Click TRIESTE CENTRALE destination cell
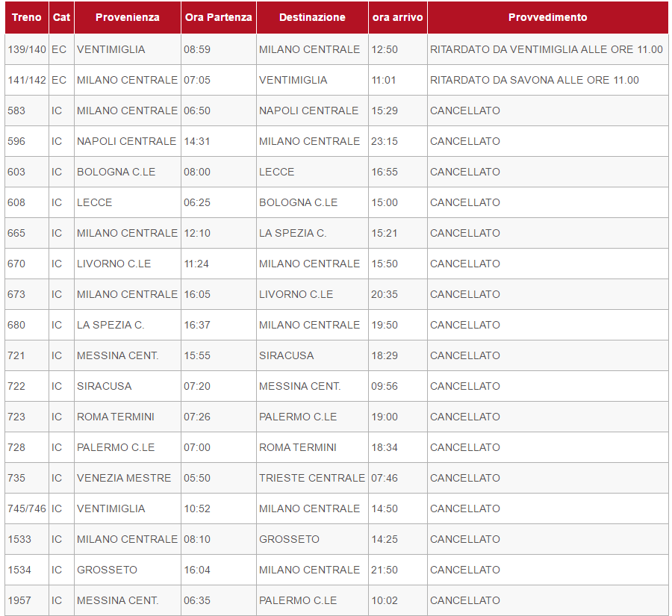Image resolution: width=672 pixels, height=616 pixels. 312,478
